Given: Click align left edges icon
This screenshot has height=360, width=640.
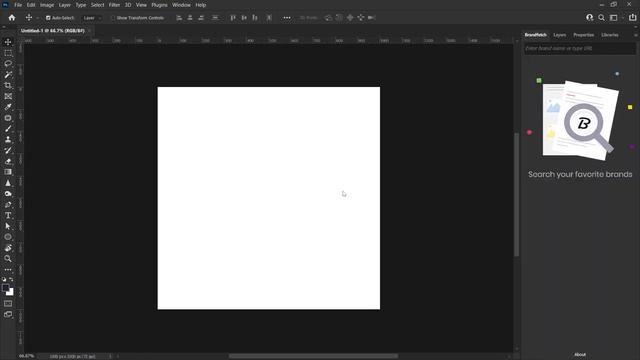Looking at the screenshot, I should 179,18.
